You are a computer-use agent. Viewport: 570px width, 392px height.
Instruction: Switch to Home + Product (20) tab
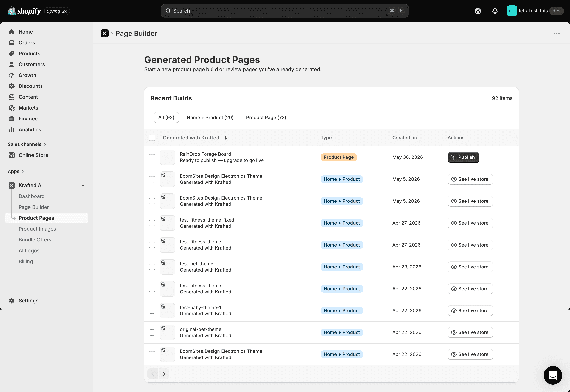(x=210, y=117)
